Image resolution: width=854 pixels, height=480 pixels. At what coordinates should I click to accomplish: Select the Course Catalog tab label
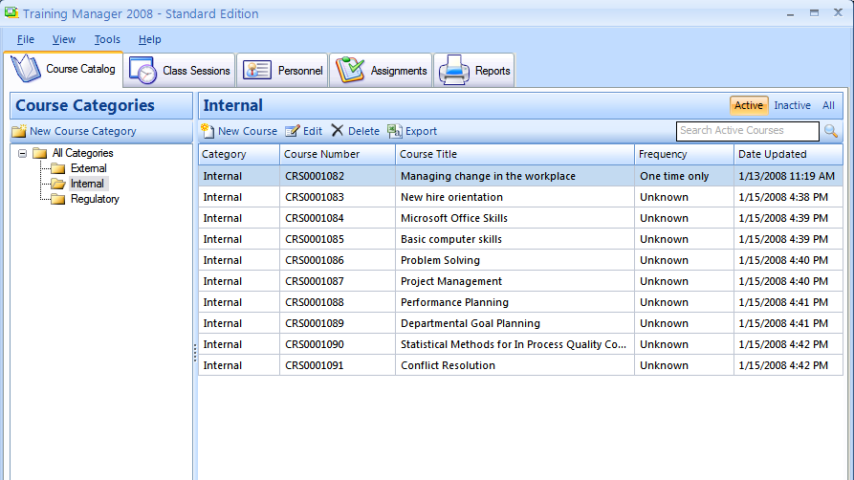pos(81,69)
